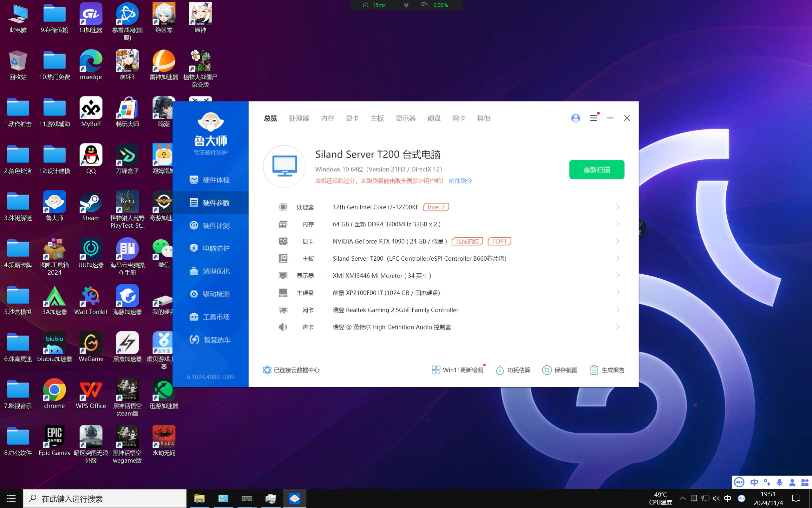The width and height of the screenshot is (812, 508).
Task: Open the Windows Start menu button
Action: (x=11, y=498)
